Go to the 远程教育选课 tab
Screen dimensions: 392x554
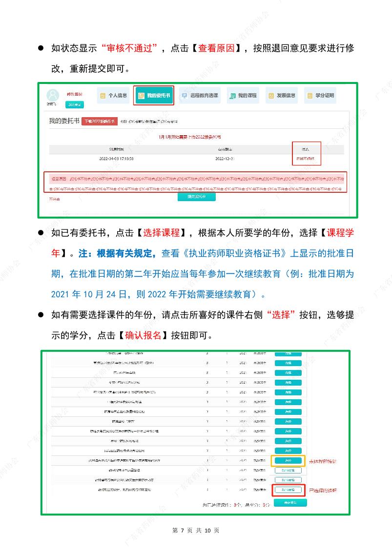(200, 95)
